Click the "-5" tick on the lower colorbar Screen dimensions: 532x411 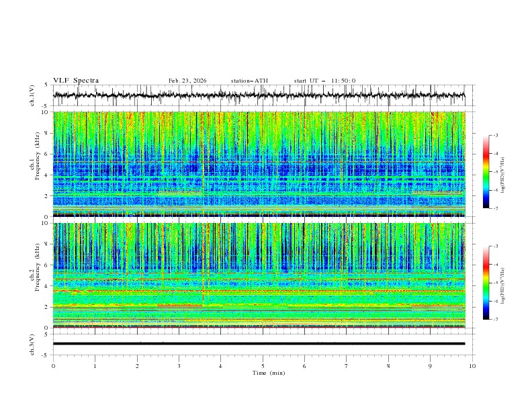(x=496, y=283)
